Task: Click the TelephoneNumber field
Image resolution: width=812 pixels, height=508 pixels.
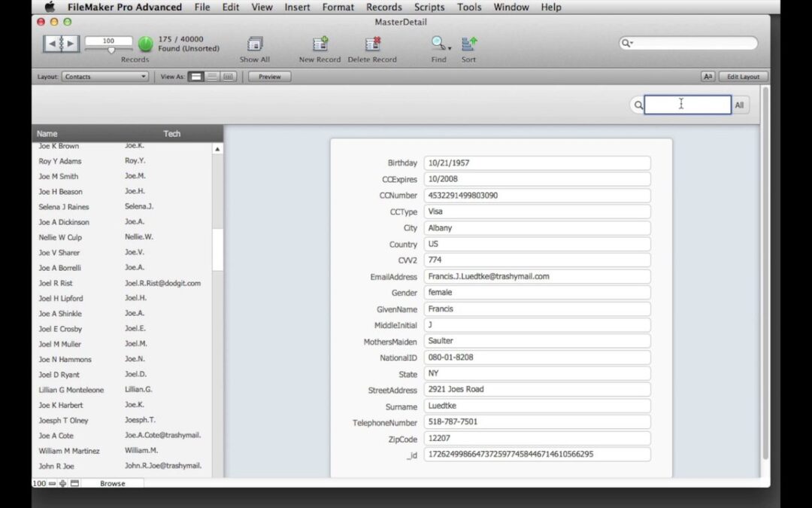Action: (537, 422)
